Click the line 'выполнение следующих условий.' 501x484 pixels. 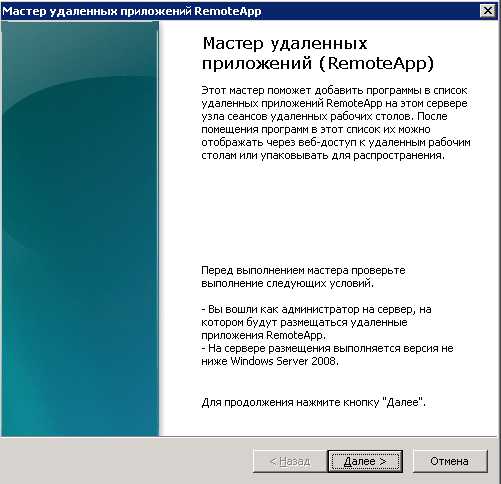[x=287, y=283]
